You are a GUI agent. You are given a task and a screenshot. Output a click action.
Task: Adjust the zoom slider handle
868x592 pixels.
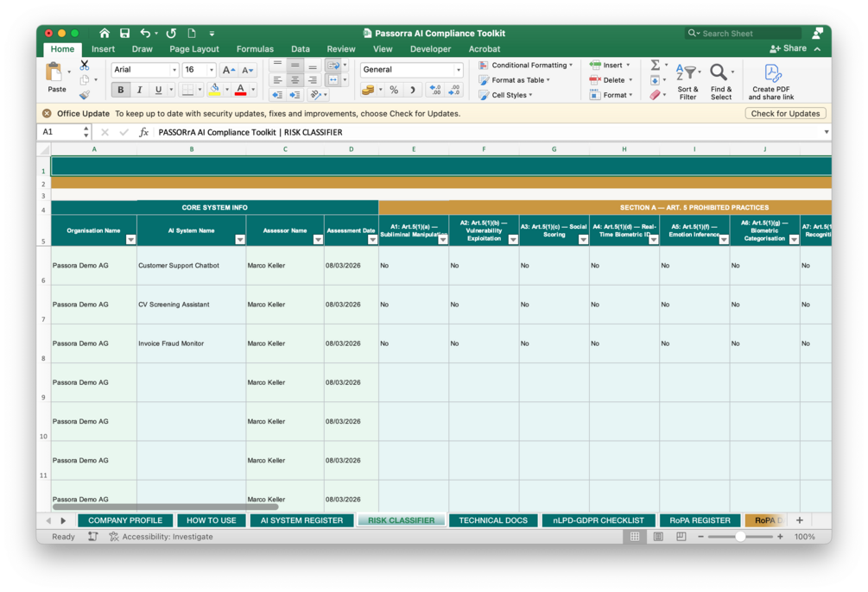pos(739,537)
